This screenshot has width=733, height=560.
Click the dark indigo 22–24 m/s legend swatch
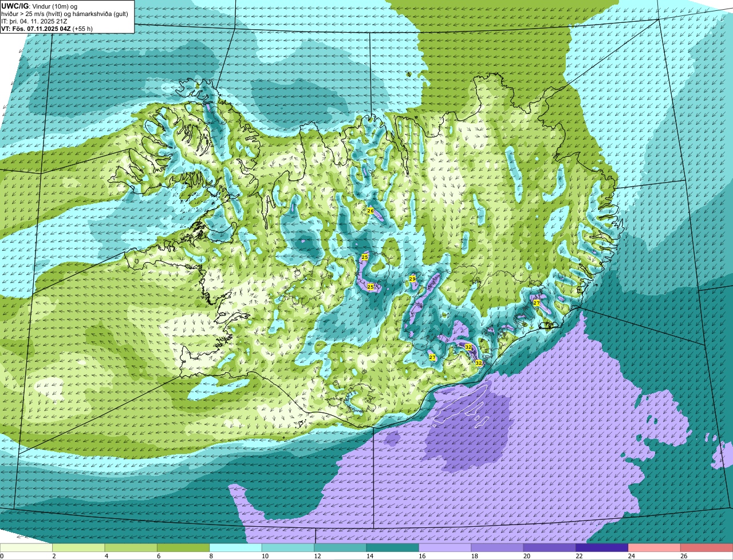pyautogui.click(x=602, y=548)
